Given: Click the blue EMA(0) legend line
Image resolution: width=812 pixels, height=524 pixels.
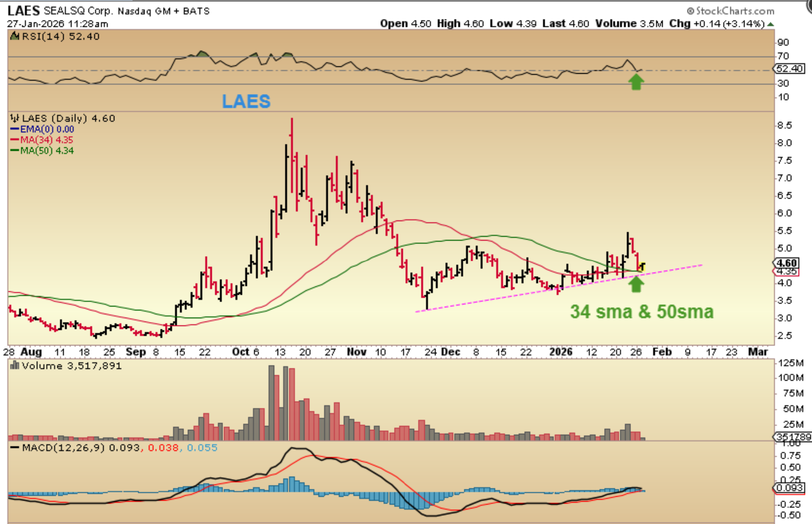Looking at the screenshot, I should [x=15, y=129].
